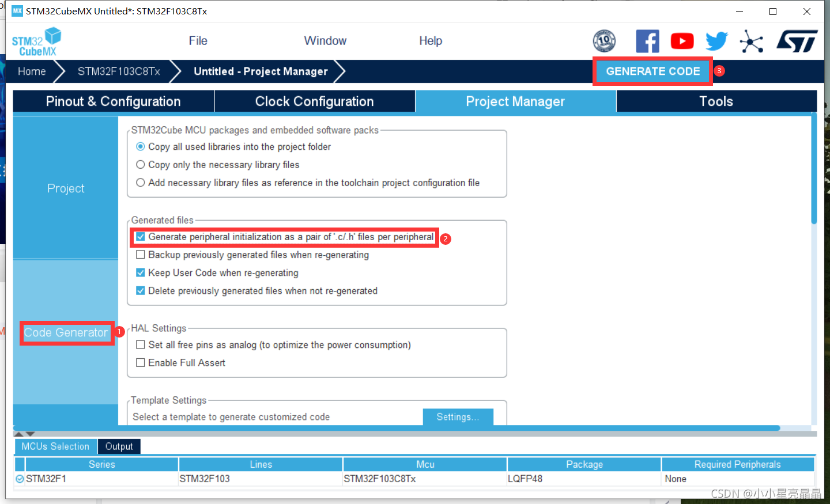Switch to Pinout & Configuration tab
This screenshot has width=830, height=504.
click(114, 101)
